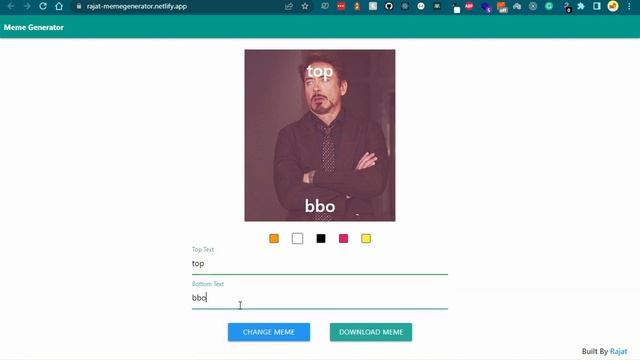Viewport: 640px width, 360px height.
Task: Select the yellow text color swatch
Action: [366, 238]
